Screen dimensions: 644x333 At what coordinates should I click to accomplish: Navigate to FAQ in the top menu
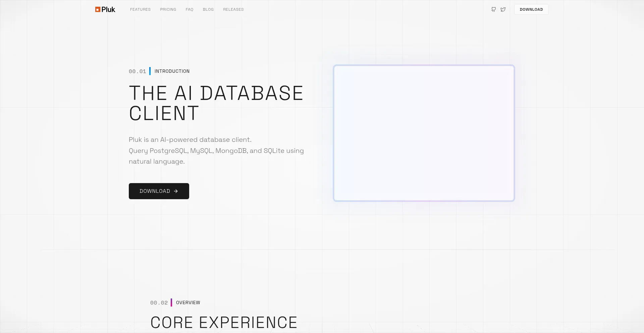point(190,9)
